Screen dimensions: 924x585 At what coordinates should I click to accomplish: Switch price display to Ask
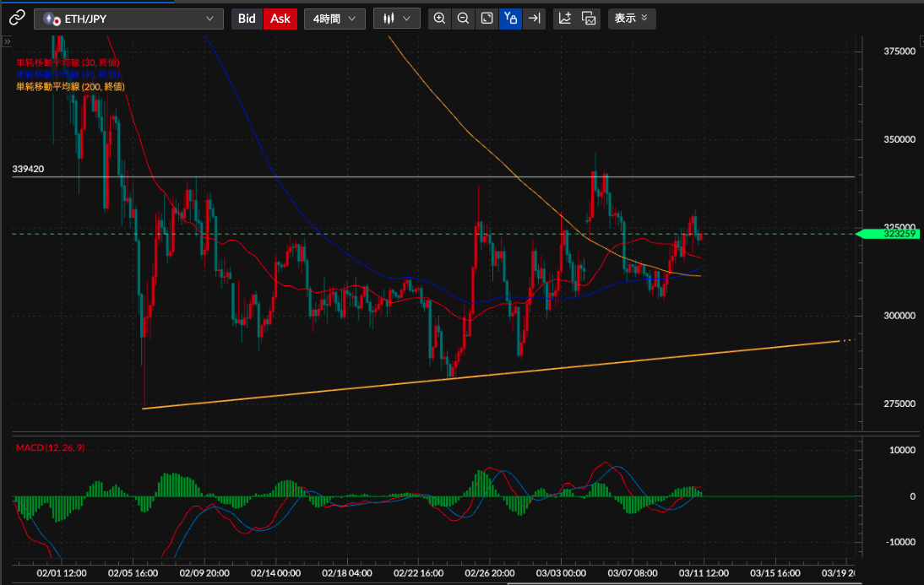(280, 19)
